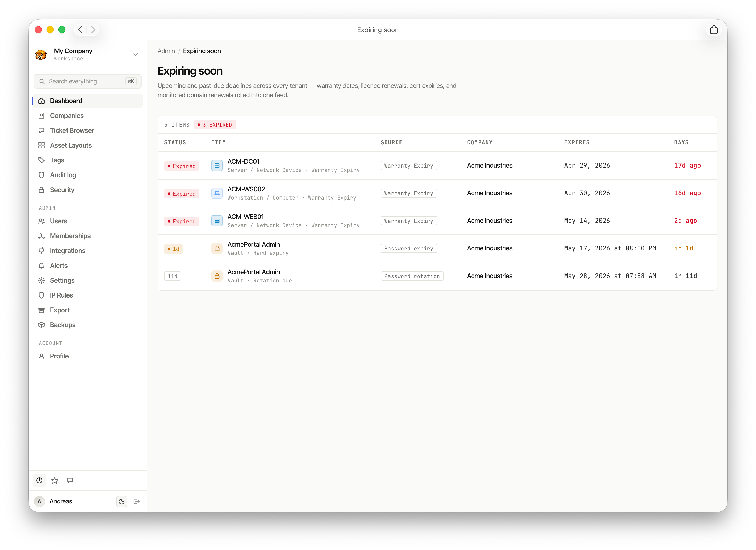
Task: Open Dashboard in the sidebar
Action: point(88,101)
